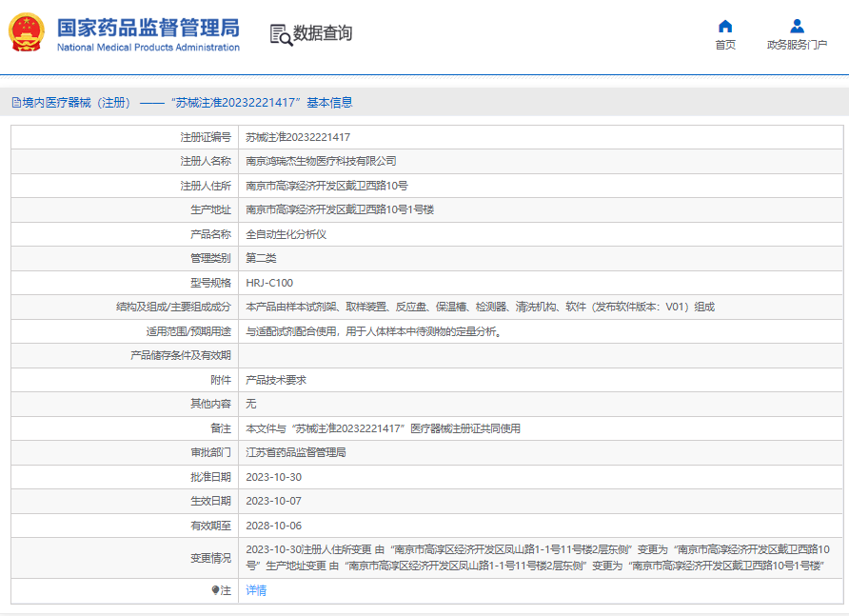Screen dimensions: 849x616
Task: Click the 注册人名称 row label
Action: [x=206, y=162]
